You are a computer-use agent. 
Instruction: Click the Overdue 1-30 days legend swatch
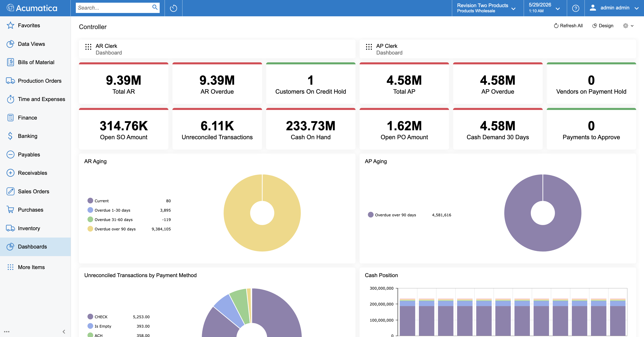click(x=90, y=210)
